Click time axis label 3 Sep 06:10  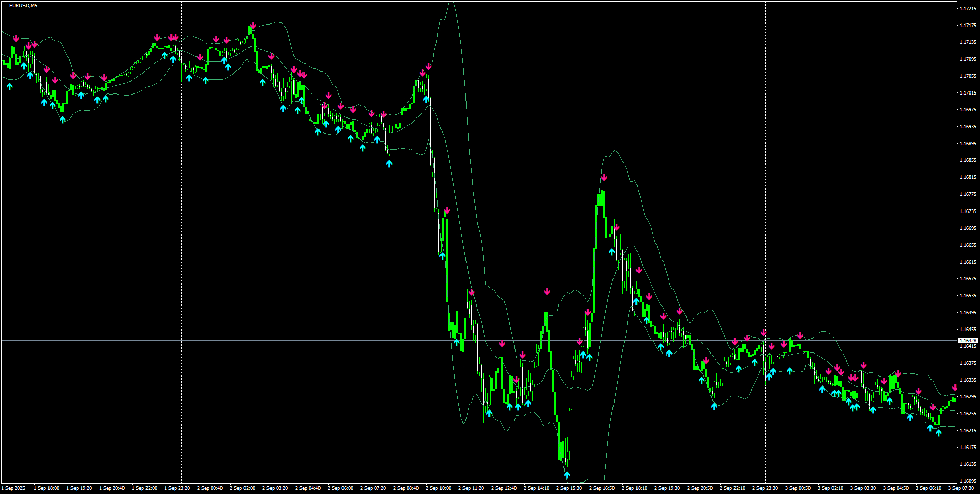(x=928, y=488)
